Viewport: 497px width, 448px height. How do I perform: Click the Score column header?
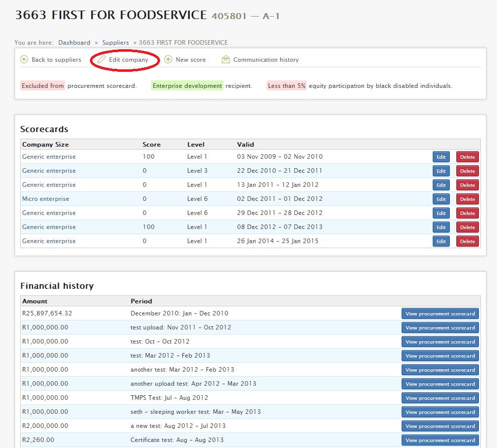coord(152,144)
